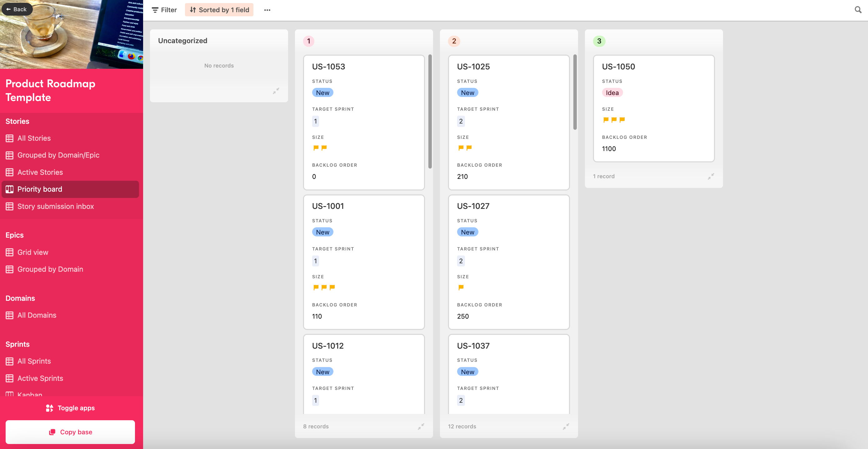The image size is (868, 449).
Task: Open the US-1050 card
Action: coord(653,108)
